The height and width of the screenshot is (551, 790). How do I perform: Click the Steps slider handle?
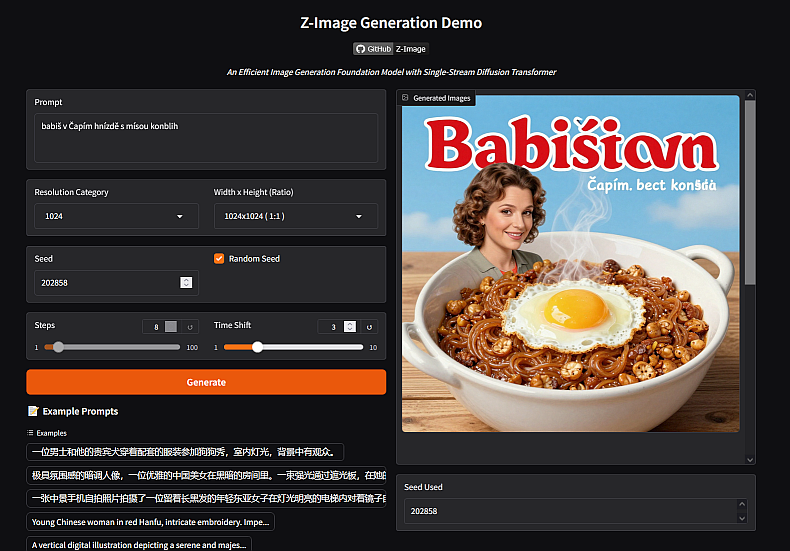(x=59, y=347)
